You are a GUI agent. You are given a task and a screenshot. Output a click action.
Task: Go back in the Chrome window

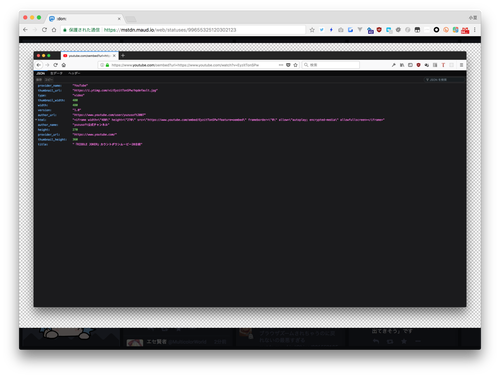[25, 30]
